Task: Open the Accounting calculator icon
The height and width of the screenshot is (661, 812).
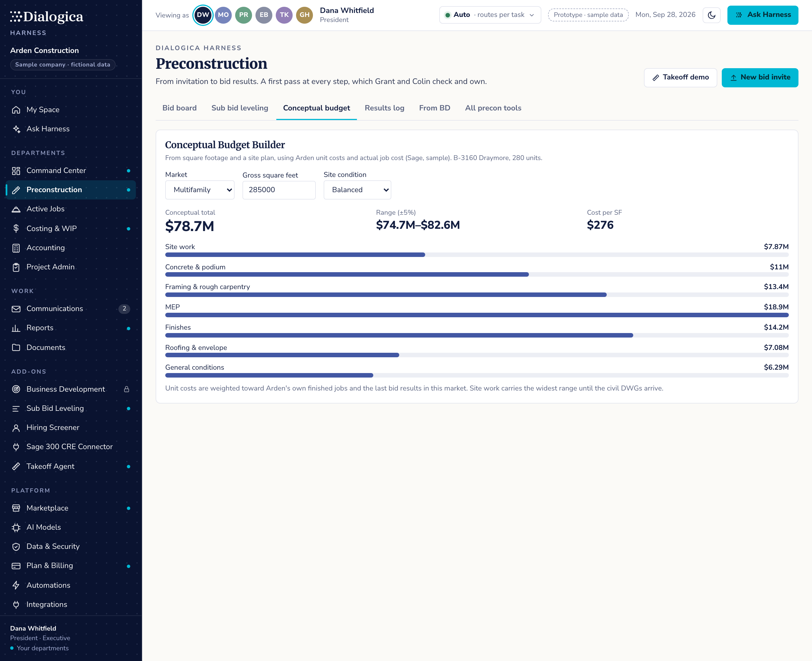Action: pos(16,248)
